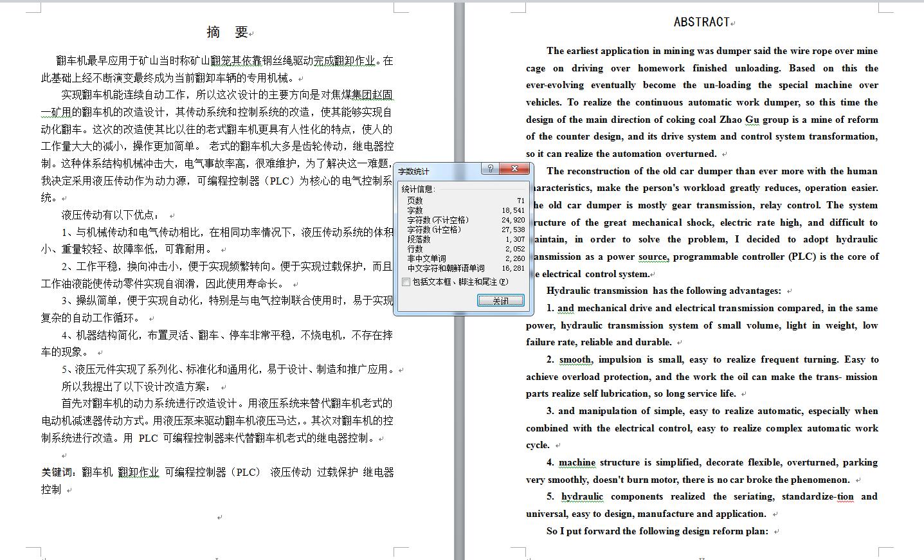Click 'Hydraulic transmission has the following advantages'
The width and height of the screenshot is (924, 560).
coord(664,291)
